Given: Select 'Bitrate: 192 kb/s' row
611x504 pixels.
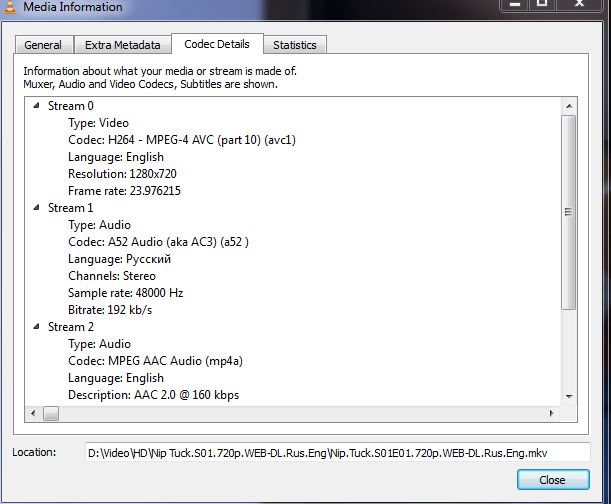Looking at the screenshot, I should 110,310.
